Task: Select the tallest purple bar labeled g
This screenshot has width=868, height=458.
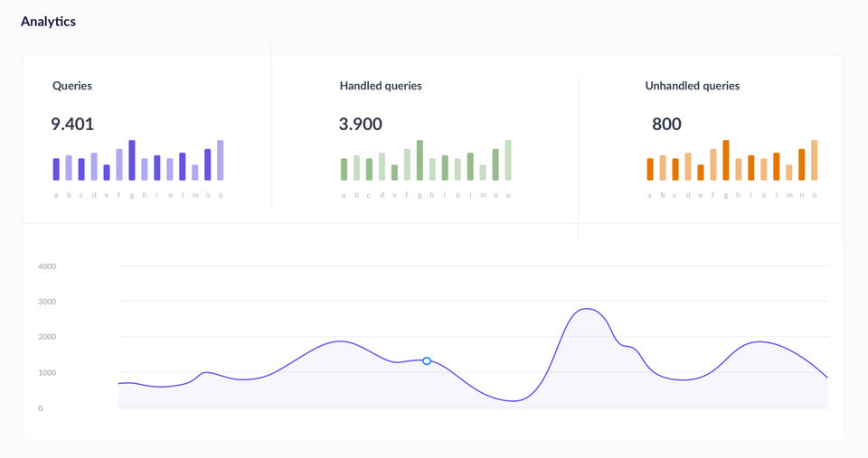Action: click(132, 161)
